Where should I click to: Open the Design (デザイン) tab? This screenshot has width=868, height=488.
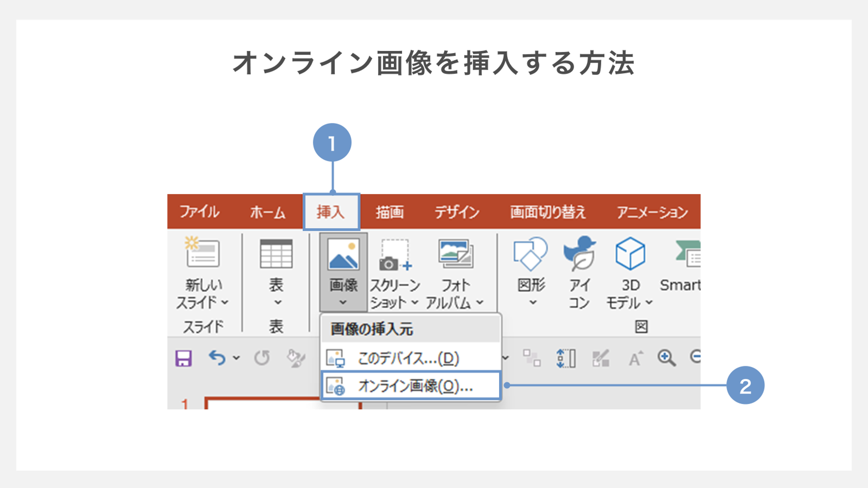pyautogui.click(x=456, y=212)
